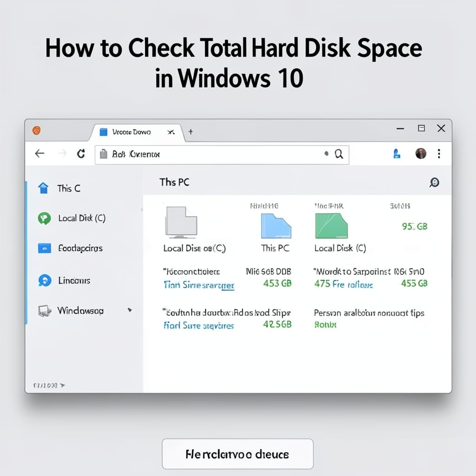Click the 'Local Dise oe(C)' label
Image resolution: width=476 pixels, height=476 pixels.
[195, 248]
